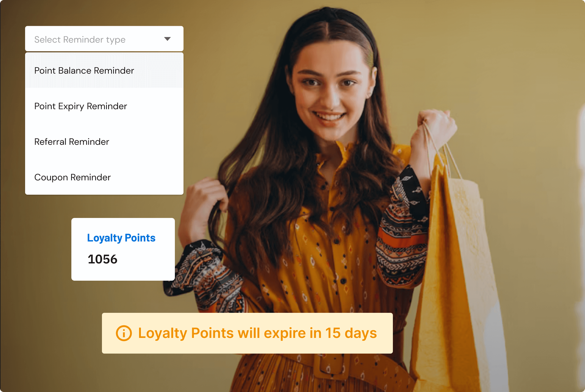Select Referral Reminder option

coord(72,141)
